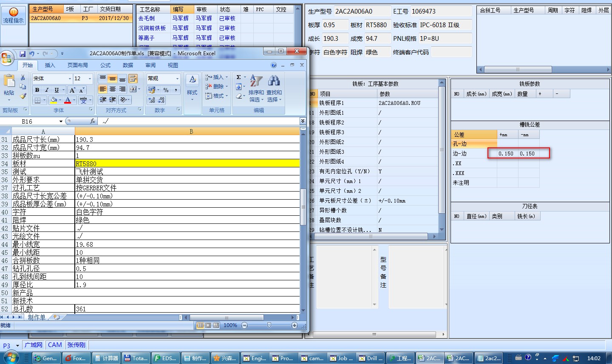Image resolution: width=612 pixels, height=364 pixels.
Task: Click the CAM button
Action: point(55,345)
